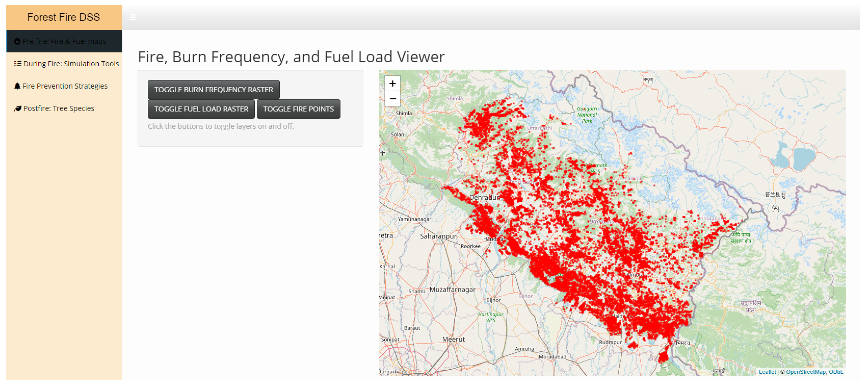The height and width of the screenshot is (386, 868).
Task: Toggle the sidebar hamburger menu icon
Action: 133,17
